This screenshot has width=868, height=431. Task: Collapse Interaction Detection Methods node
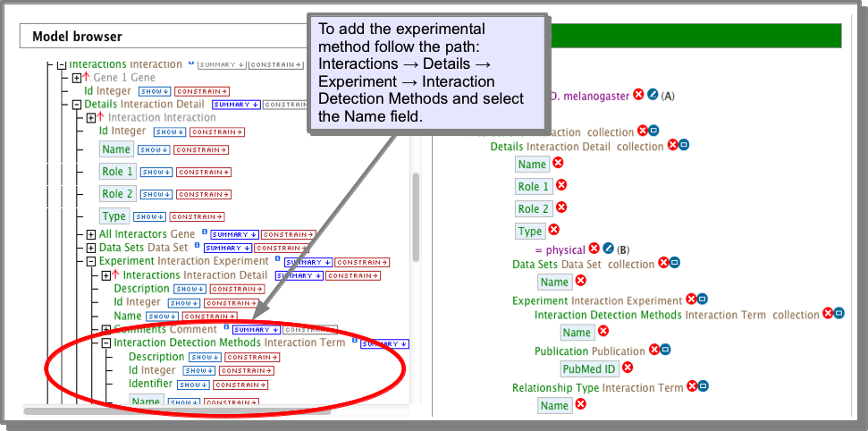click(105, 343)
